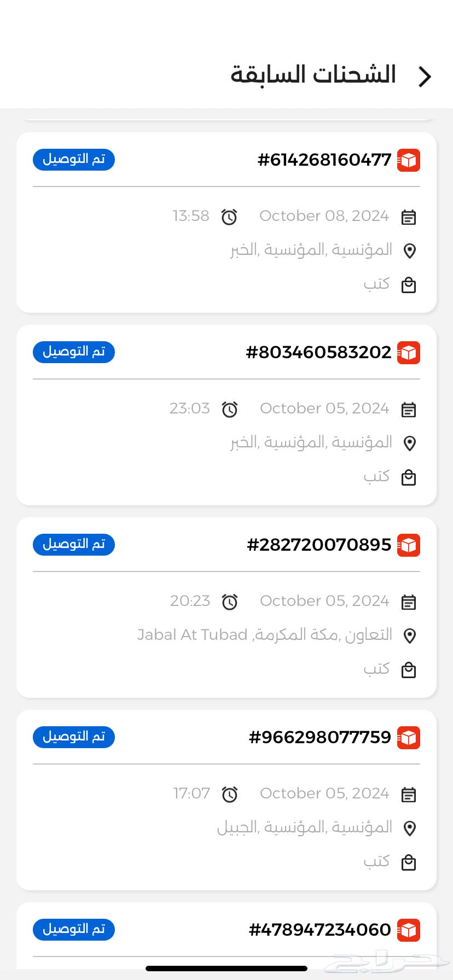Click the clock icon next to 13:58

(x=230, y=216)
